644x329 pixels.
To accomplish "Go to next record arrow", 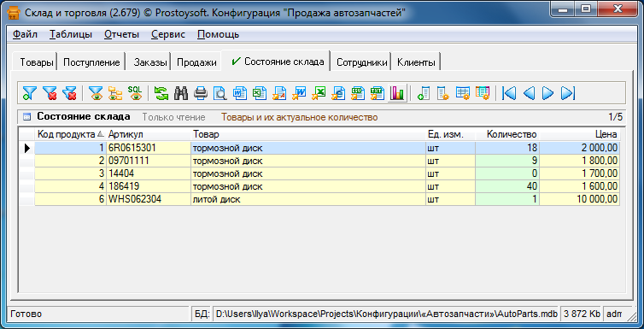I will (547, 93).
